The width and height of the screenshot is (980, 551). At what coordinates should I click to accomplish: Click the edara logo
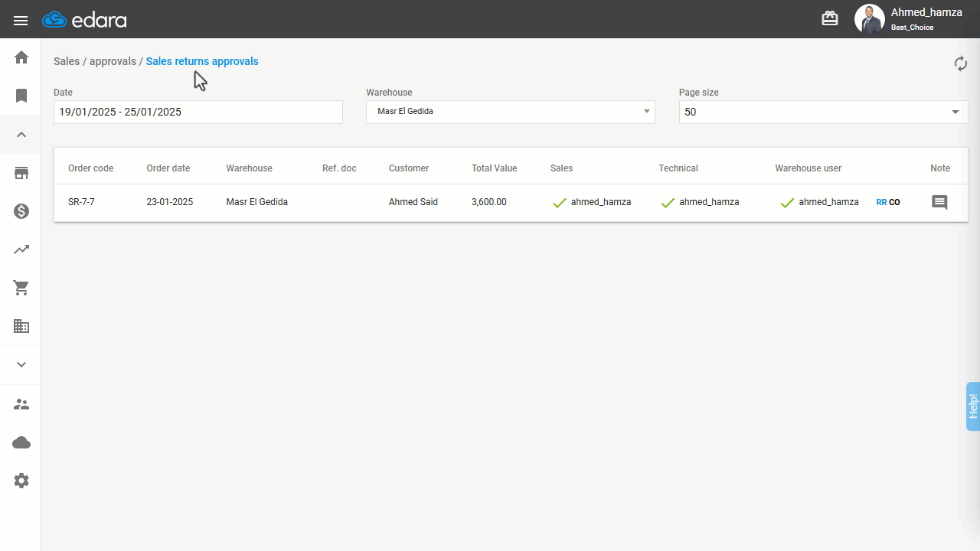point(84,20)
